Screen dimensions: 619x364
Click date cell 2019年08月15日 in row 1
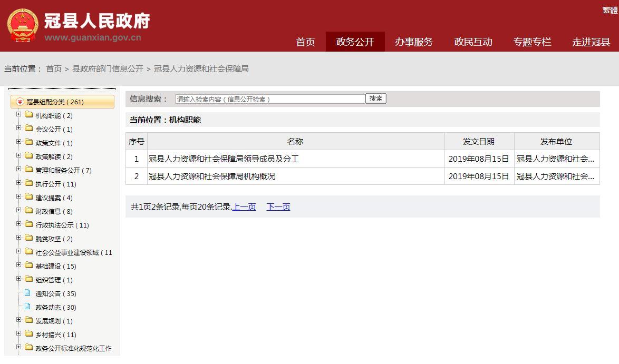(x=479, y=159)
